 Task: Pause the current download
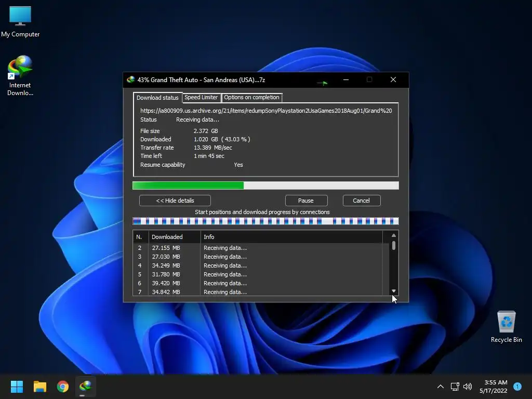click(x=306, y=201)
